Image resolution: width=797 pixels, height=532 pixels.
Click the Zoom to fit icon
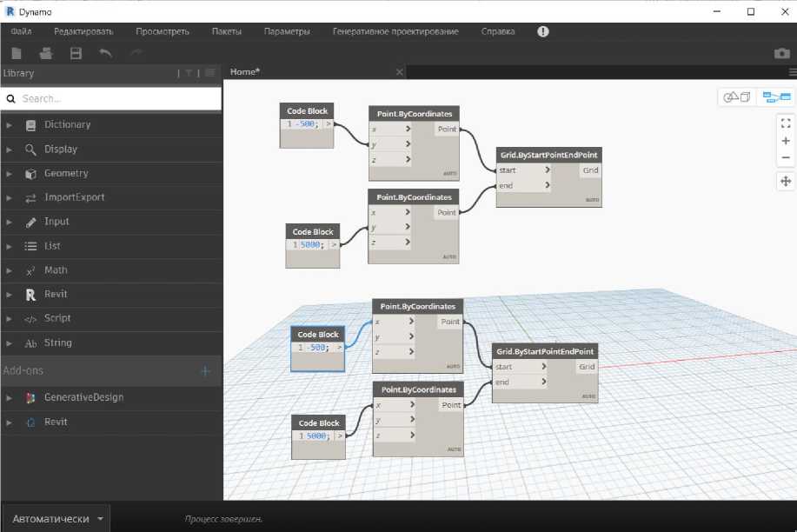(x=786, y=123)
